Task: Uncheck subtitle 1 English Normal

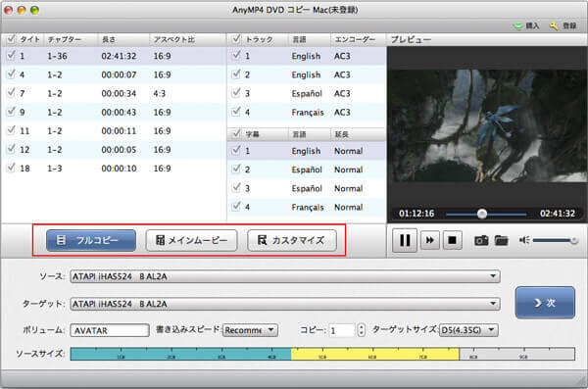Action: (236, 151)
